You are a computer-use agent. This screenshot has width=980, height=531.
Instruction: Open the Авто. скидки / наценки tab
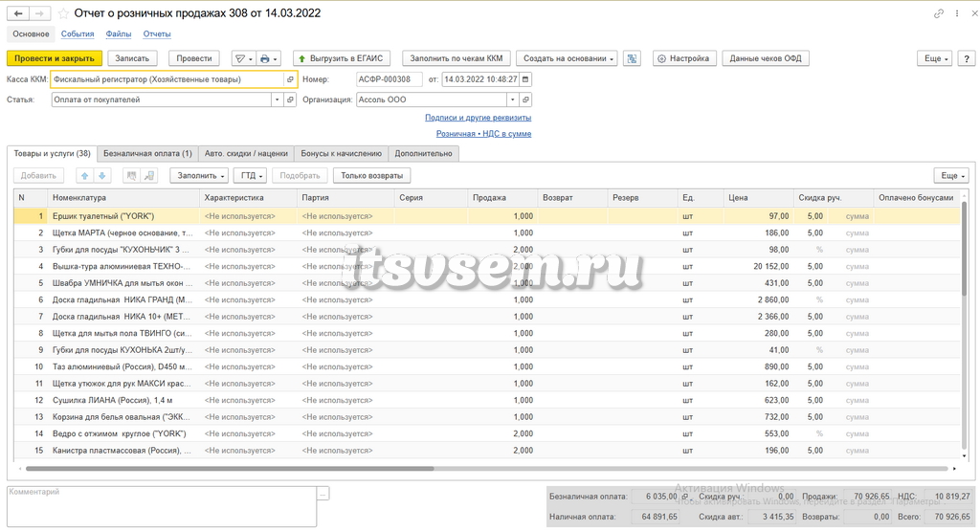click(246, 154)
